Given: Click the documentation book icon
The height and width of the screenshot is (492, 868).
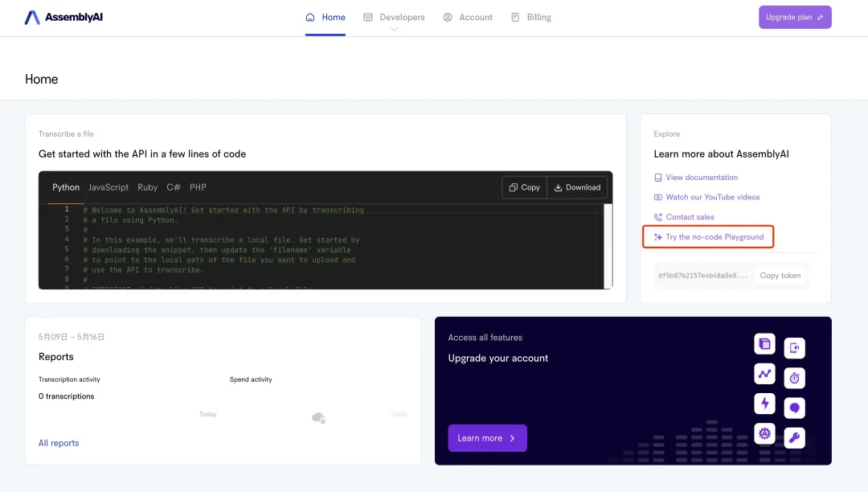Looking at the screenshot, I should click(x=657, y=178).
